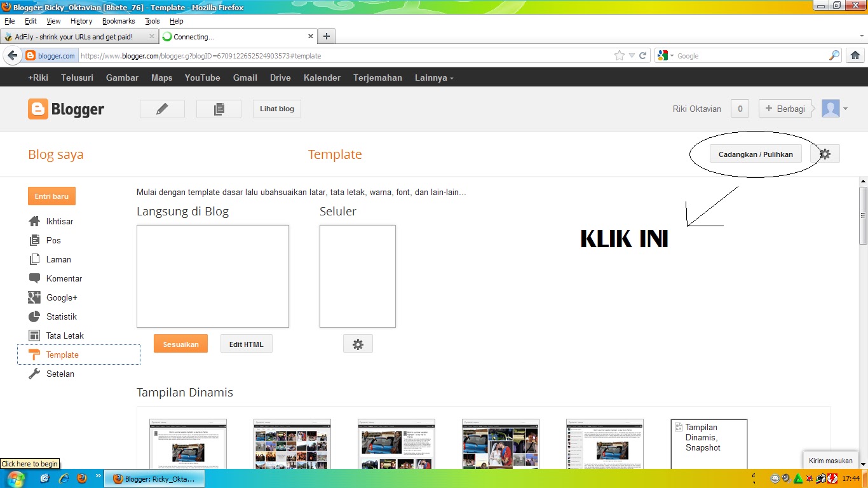868x488 pixels.
Task: Bookmark page with the star icon
Action: coord(620,56)
